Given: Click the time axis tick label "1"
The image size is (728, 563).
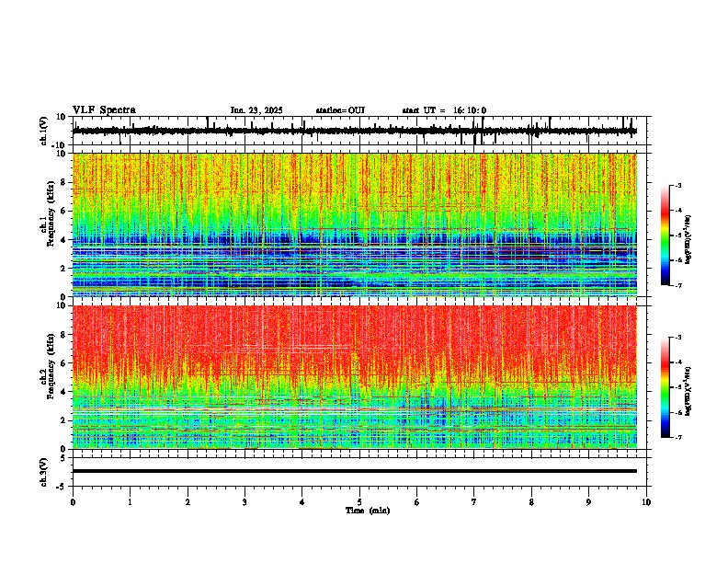Looking at the screenshot, I should click(x=130, y=502).
